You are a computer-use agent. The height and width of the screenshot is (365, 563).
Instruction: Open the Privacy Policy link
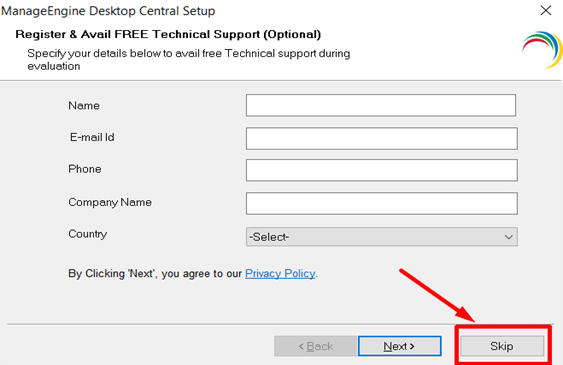[280, 273]
